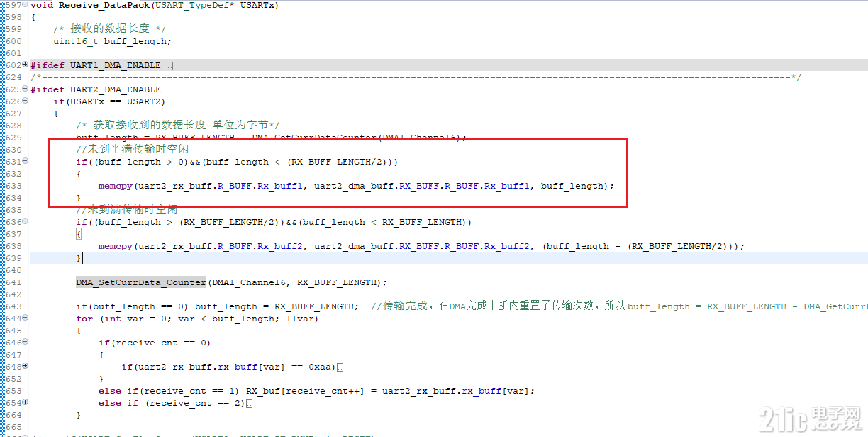Click '(RX_BUFF_LENGTH/2)' on line 631
868x437 pixels.
339,162
